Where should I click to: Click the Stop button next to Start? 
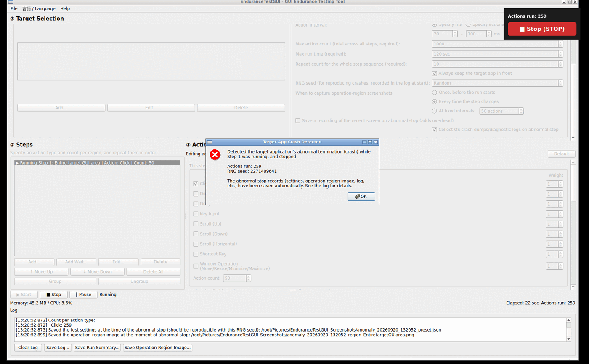(53, 295)
